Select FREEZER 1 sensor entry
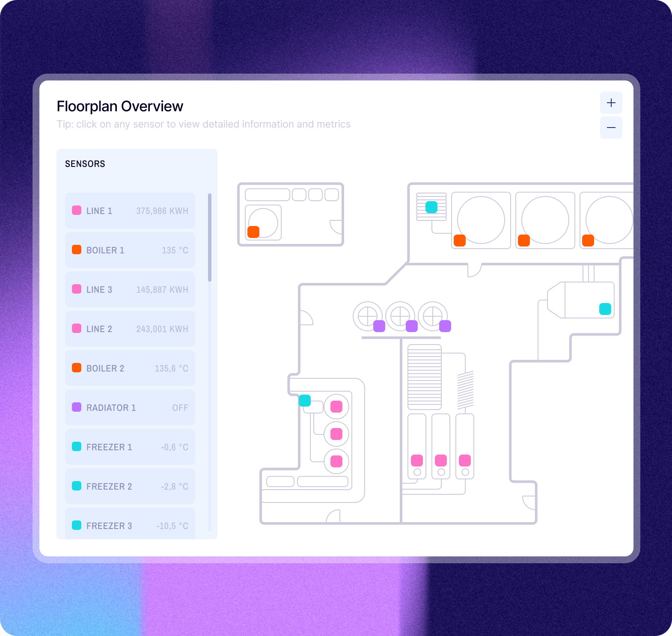The image size is (672, 636). [x=130, y=447]
